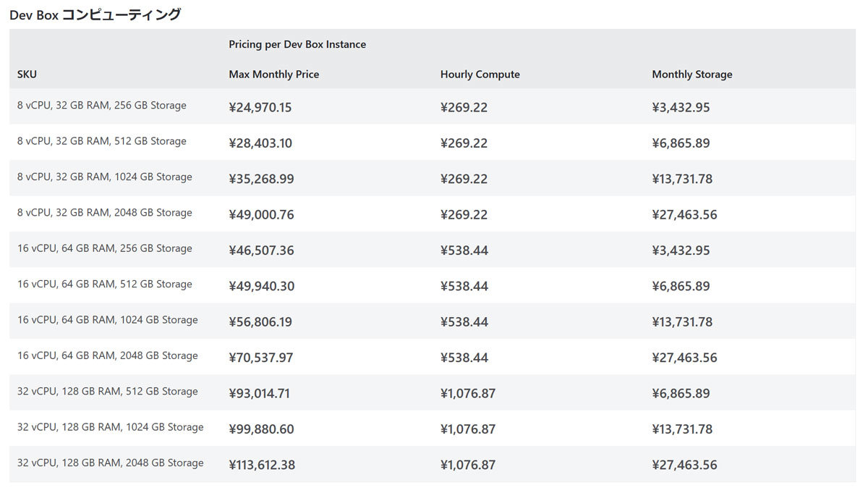Image resolution: width=868 pixels, height=493 pixels.
Task: Select ¥1,076.87 in the 32 vCPU 1024 GB row
Action: click(467, 429)
